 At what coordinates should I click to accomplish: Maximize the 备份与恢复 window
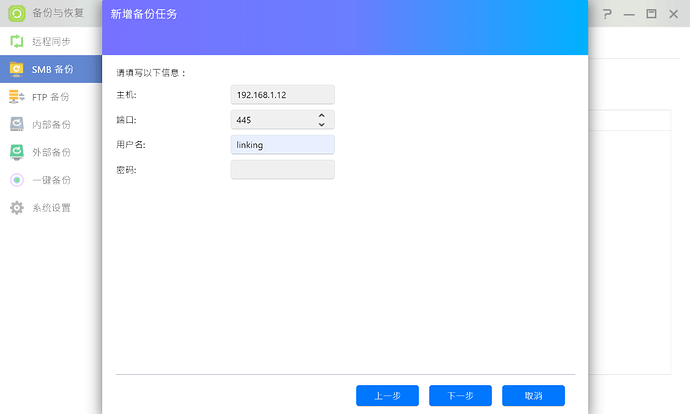point(651,15)
